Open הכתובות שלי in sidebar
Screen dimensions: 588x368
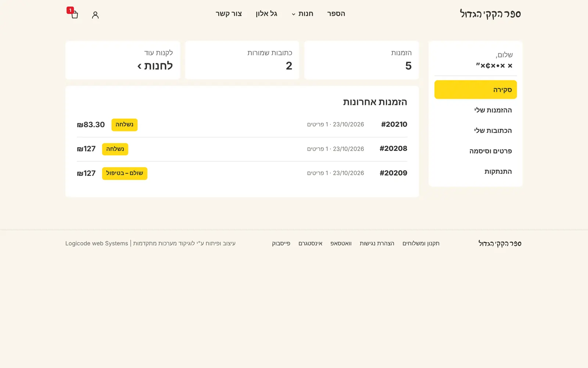click(476, 131)
